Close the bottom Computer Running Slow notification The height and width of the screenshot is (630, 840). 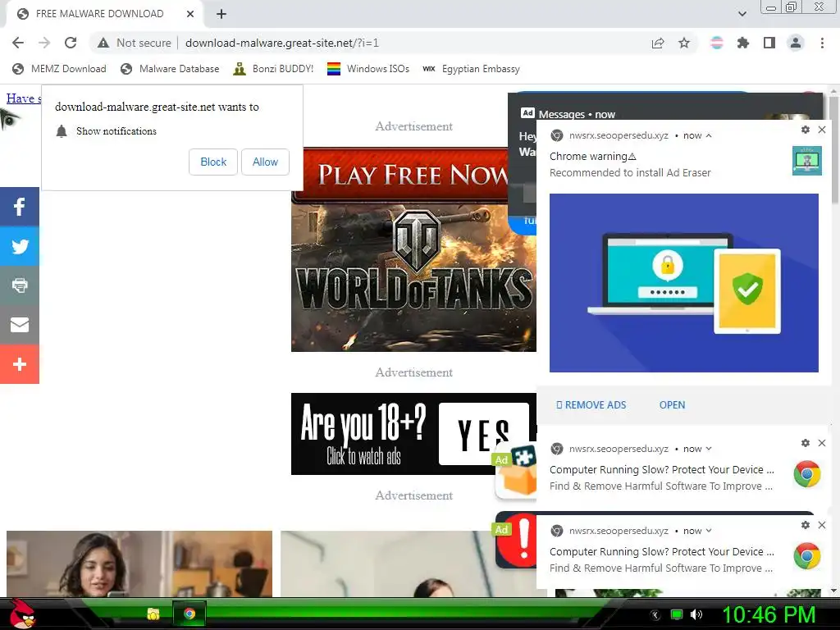coord(822,525)
